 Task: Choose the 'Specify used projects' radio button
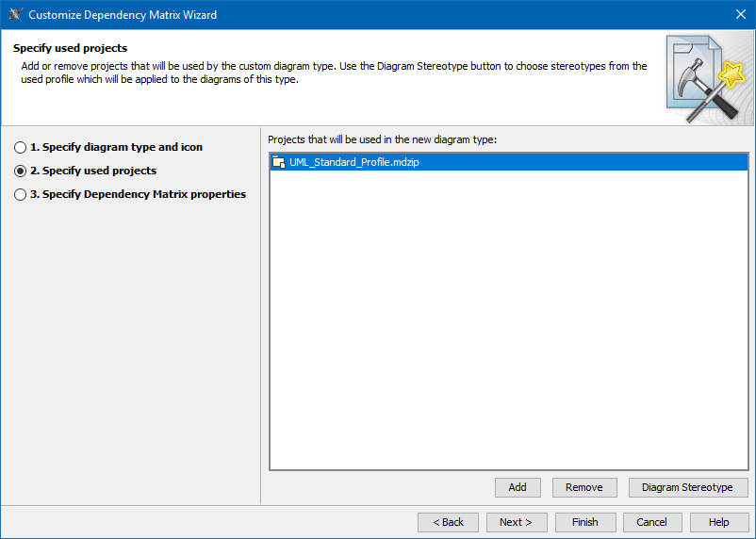(21, 171)
